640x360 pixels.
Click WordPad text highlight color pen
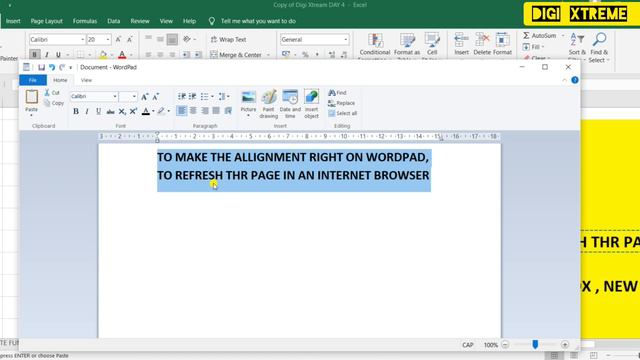tap(161, 111)
